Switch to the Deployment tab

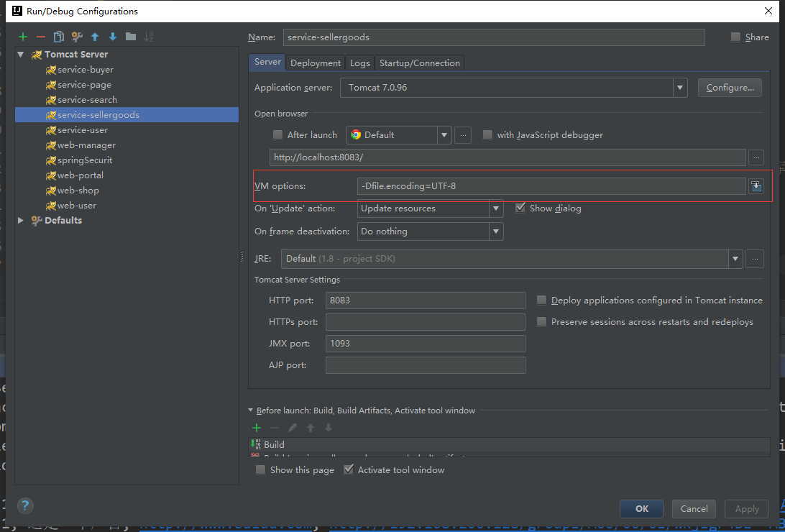click(316, 63)
